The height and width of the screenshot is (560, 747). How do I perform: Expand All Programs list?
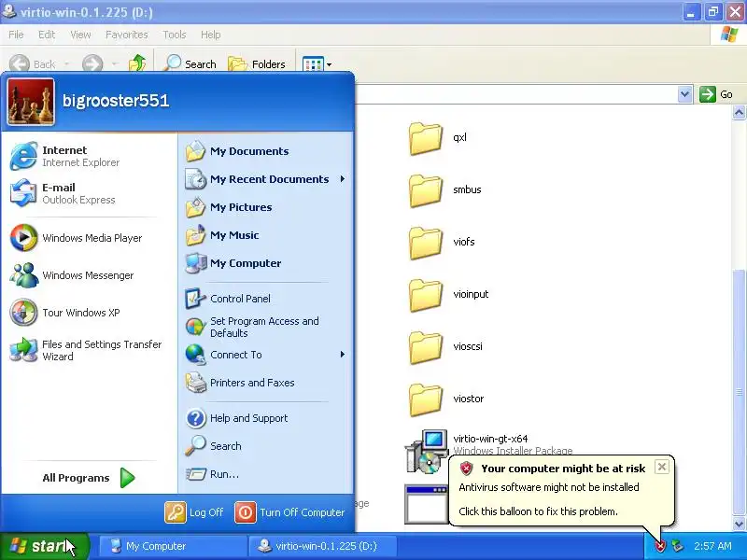tap(89, 478)
